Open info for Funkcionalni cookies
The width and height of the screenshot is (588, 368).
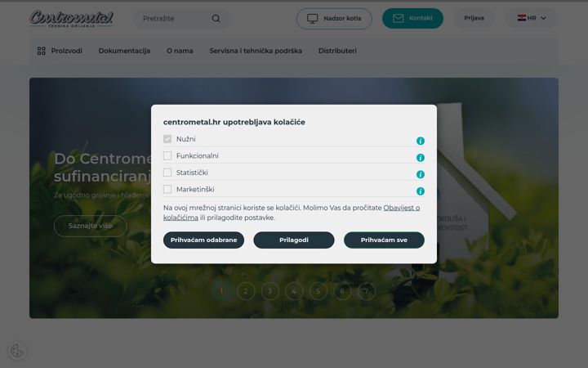(x=421, y=158)
